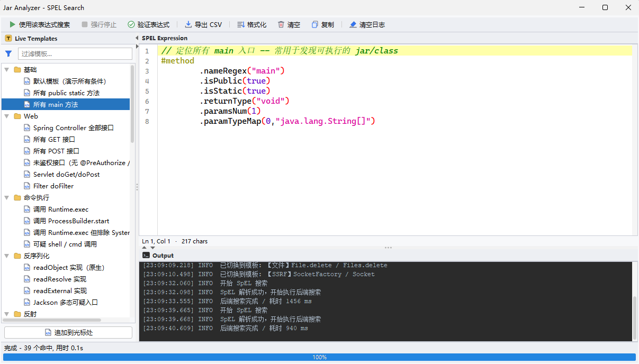639x364 pixels.
Task: Select the 所有 POST 接口 template
Action: pos(56,151)
